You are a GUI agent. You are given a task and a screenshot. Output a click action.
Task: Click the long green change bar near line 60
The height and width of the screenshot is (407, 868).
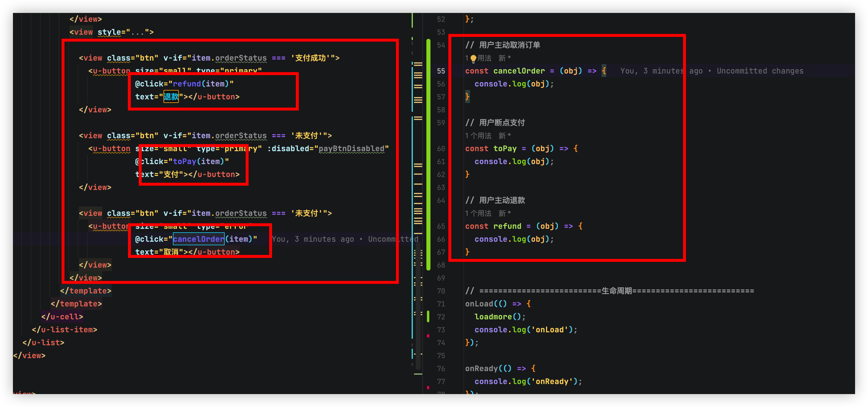click(x=428, y=149)
